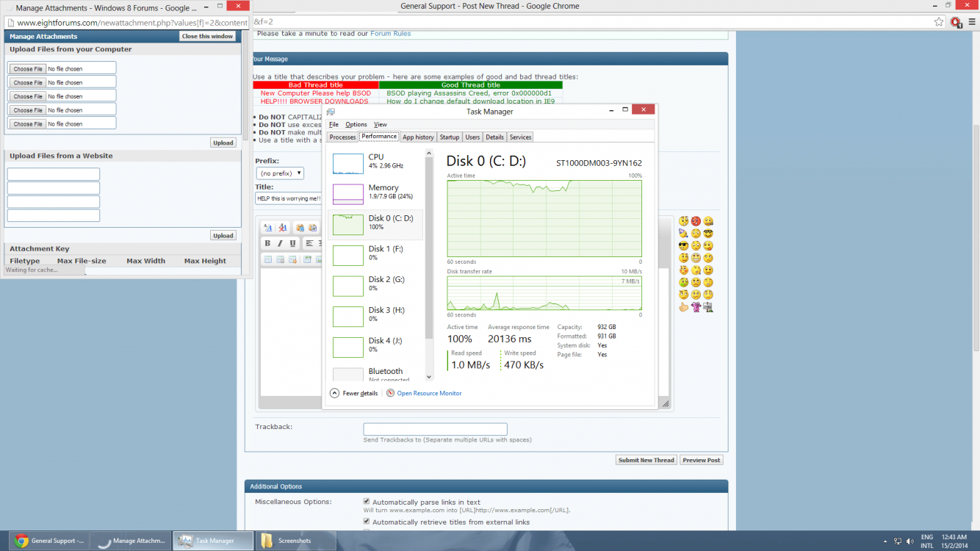Insert the pink dancing elephant smiley
This screenshot has width=980, height=551.
click(x=696, y=306)
